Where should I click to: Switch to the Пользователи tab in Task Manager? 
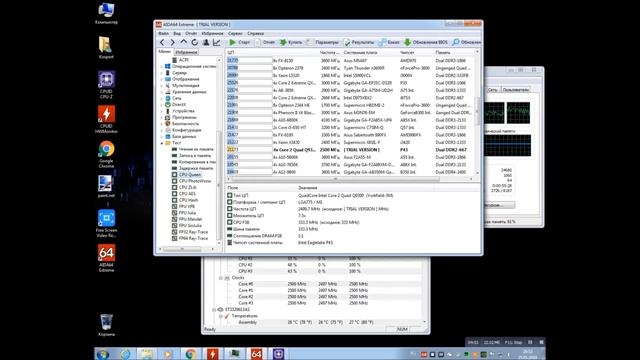point(516,89)
